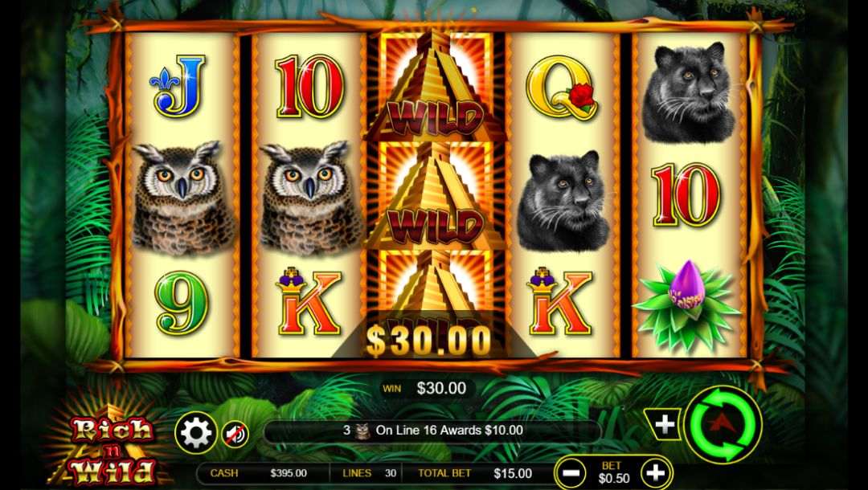Image resolution: width=868 pixels, height=490 pixels.
Task: Select the middle pyramid WILD symbol
Action: point(435,195)
